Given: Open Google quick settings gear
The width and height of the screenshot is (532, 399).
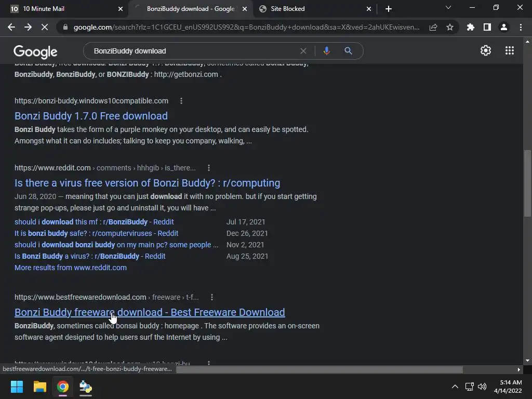Looking at the screenshot, I should (486, 50).
